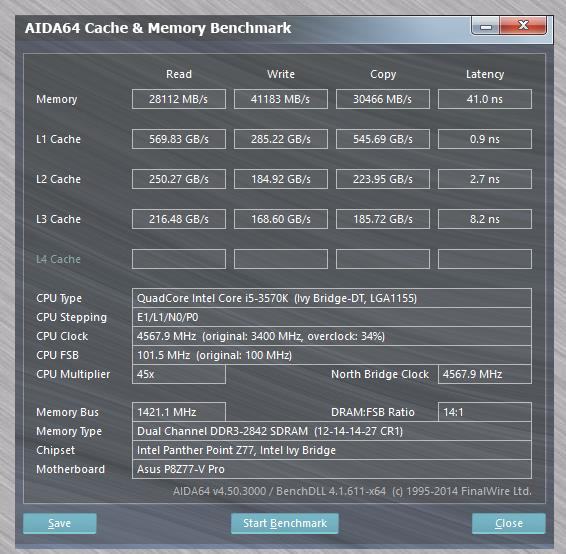Click CPU Multiplier value 45x

point(179,374)
